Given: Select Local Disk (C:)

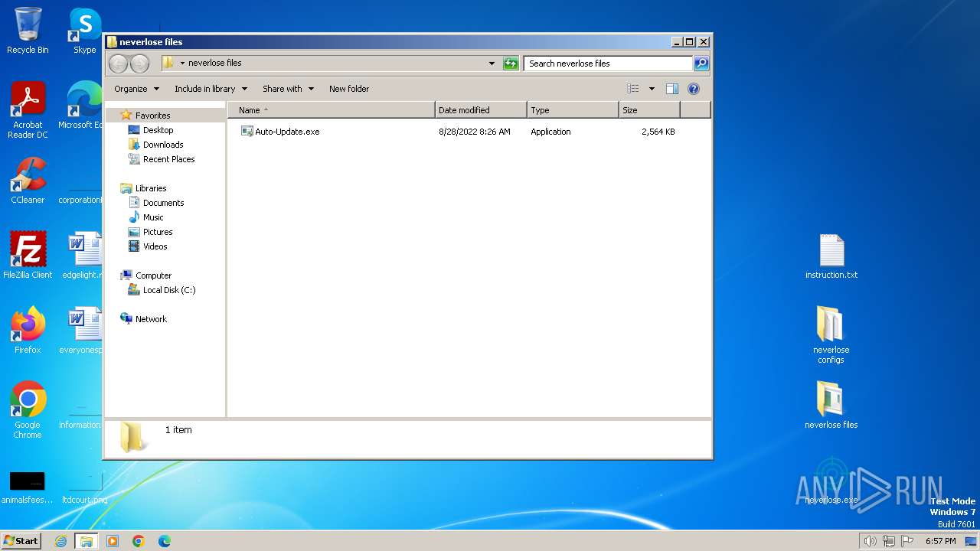Looking at the screenshot, I should click(x=169, y=290).
